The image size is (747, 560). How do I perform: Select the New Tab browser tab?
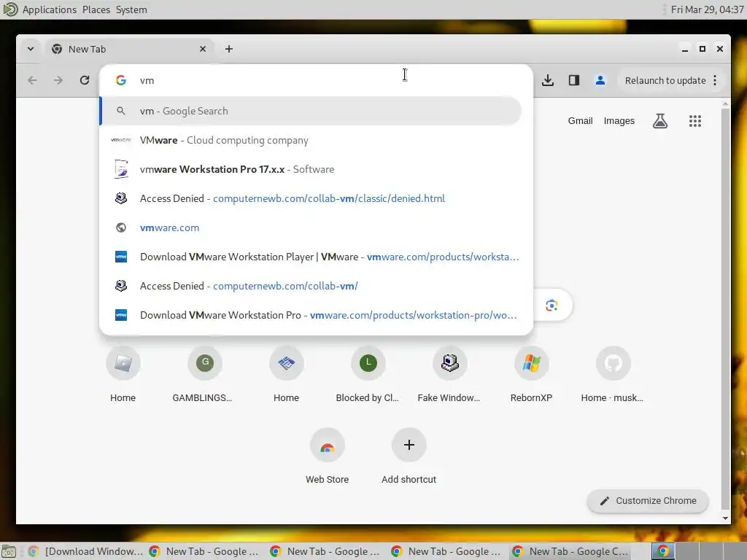(x=129, y=49)
